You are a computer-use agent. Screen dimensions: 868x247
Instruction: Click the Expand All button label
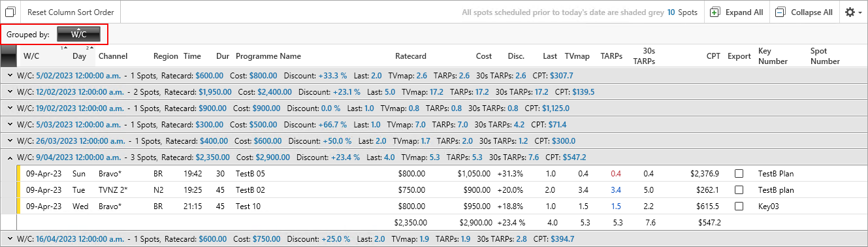pos(744,12)
